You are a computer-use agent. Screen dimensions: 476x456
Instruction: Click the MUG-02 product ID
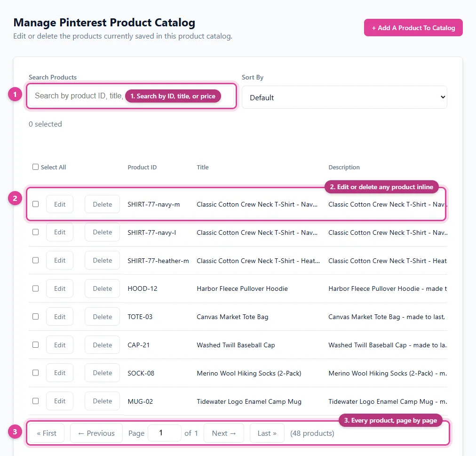pyautogui.click(x=140, y=401)
